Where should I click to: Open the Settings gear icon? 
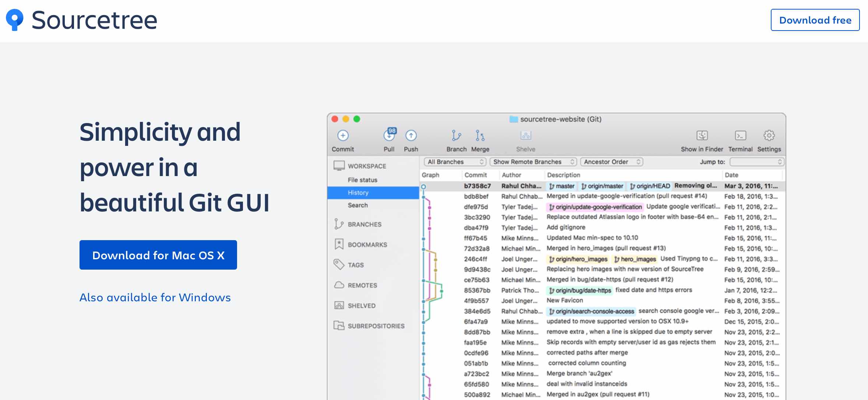click(x=769, y=136)
